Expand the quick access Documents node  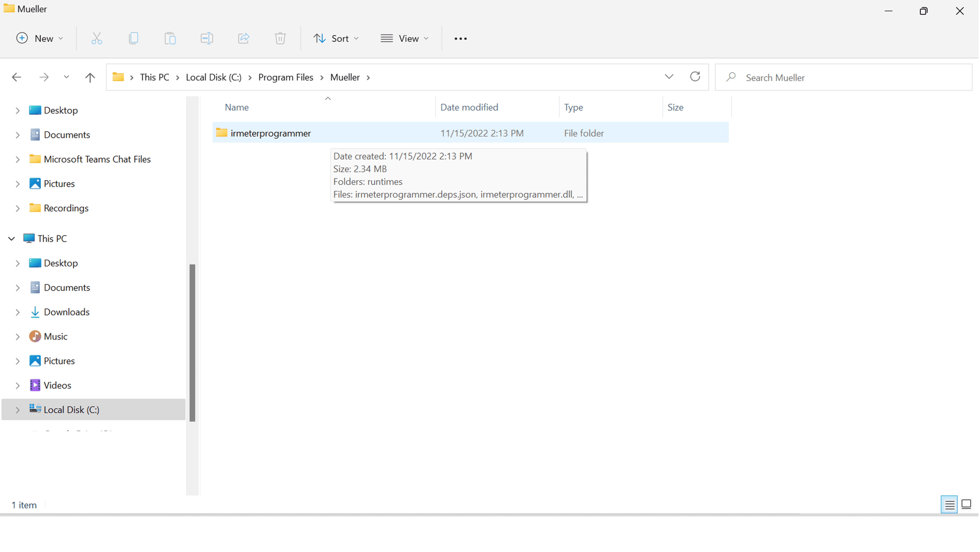(17, 135)
